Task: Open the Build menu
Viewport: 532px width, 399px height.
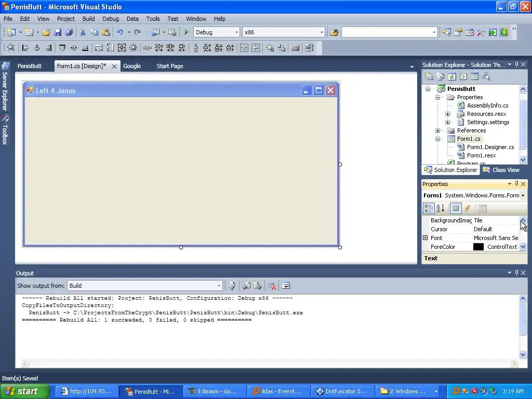Action: (88, 19)
